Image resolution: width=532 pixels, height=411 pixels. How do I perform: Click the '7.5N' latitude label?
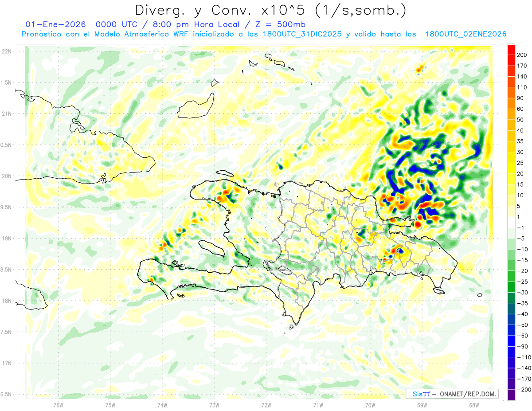pos(6,332)
